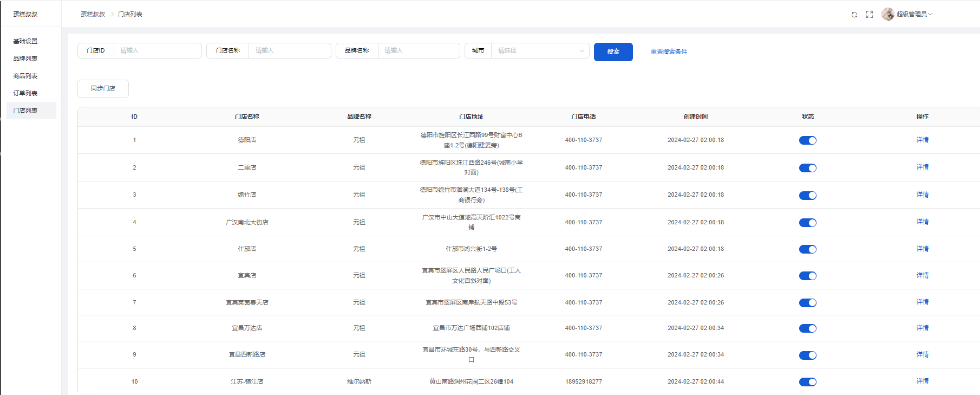Click the admin user avatar
The height and width of the screenshot is (395, 980).
887,14
